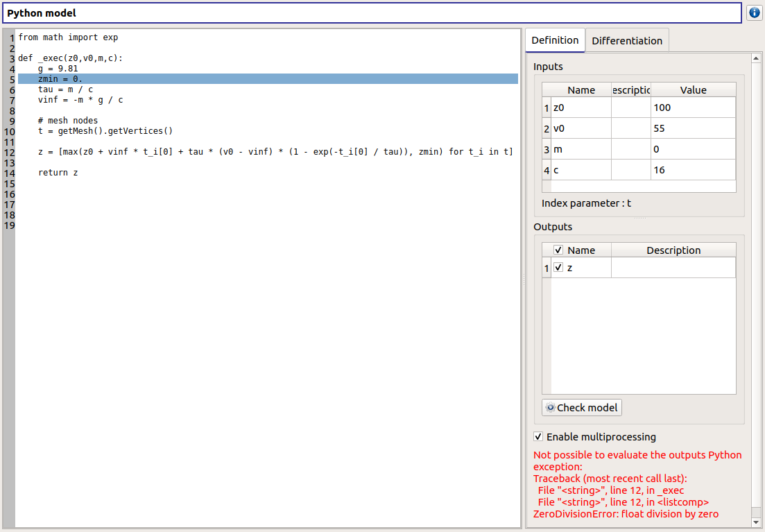Open the information dialog using the info icon
Screen dimensions: 765x532
754,12
